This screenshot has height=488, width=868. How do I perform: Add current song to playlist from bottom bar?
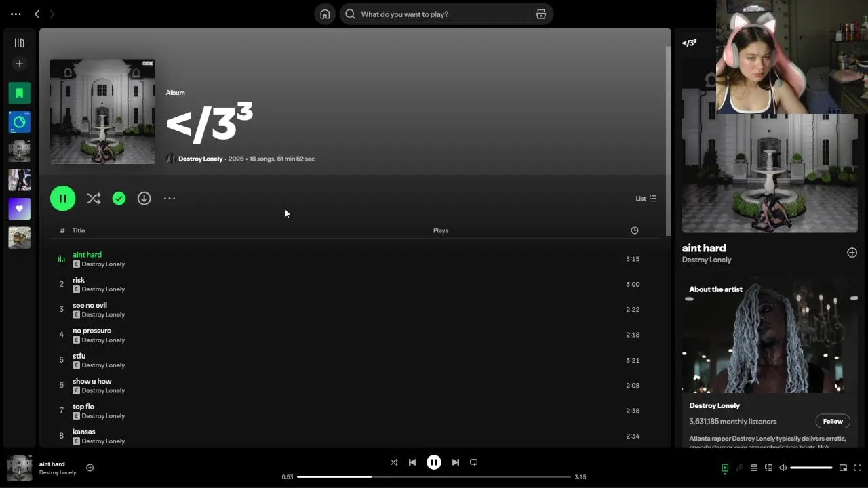tap(90, 468)
